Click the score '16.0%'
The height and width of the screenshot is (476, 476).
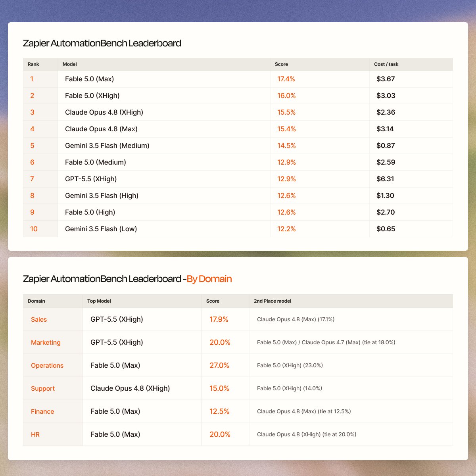pyautogui.click(x=286, y=96)
